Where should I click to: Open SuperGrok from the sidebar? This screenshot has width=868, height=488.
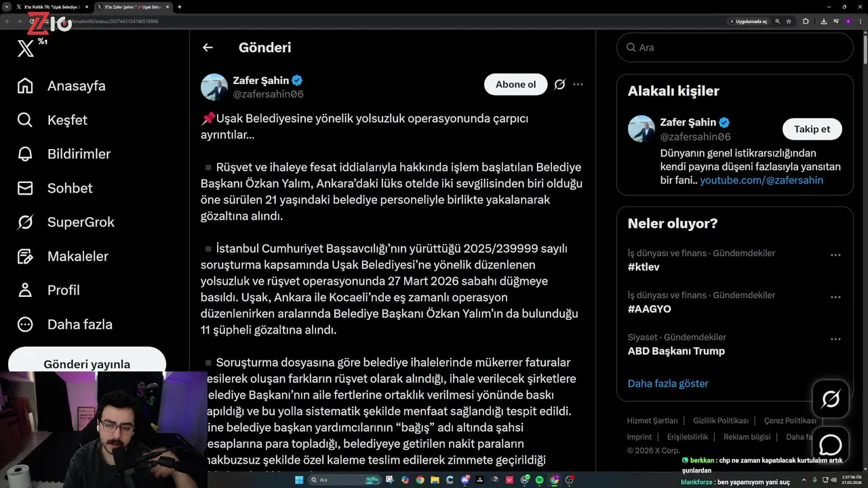[x=66, y=222]
